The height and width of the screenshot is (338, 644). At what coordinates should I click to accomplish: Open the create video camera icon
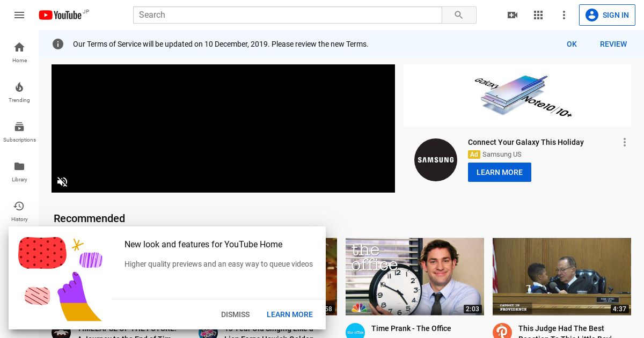[x=513, y=15]
